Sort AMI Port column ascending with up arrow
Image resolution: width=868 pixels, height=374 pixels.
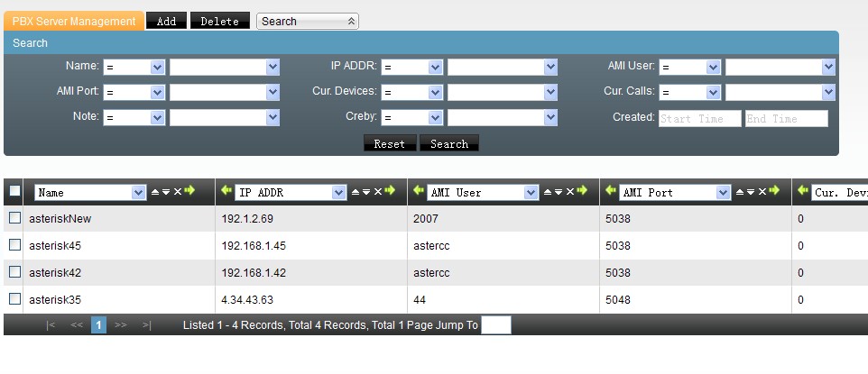pyautogui.click(x=740, y=192)
